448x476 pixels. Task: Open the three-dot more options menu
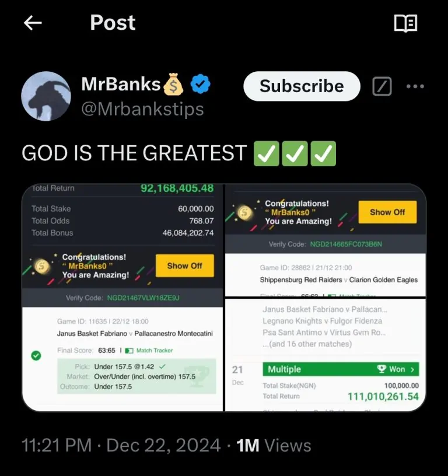(x=415, y=87)
